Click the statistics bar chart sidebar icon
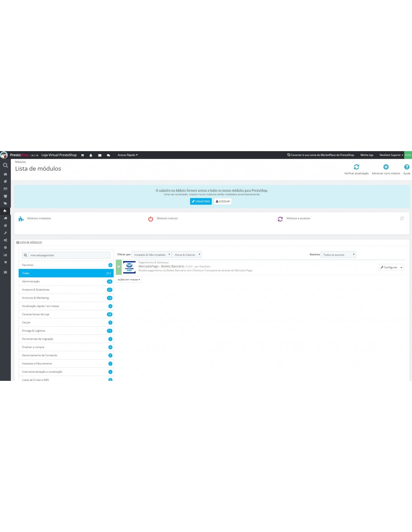This screenshot has width=412, height=532. point(5,255)
